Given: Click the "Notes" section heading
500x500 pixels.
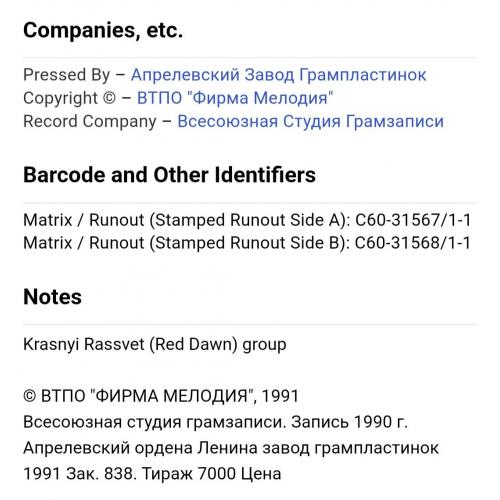Looking at the screenshot, I should click(x=52, y=297).
